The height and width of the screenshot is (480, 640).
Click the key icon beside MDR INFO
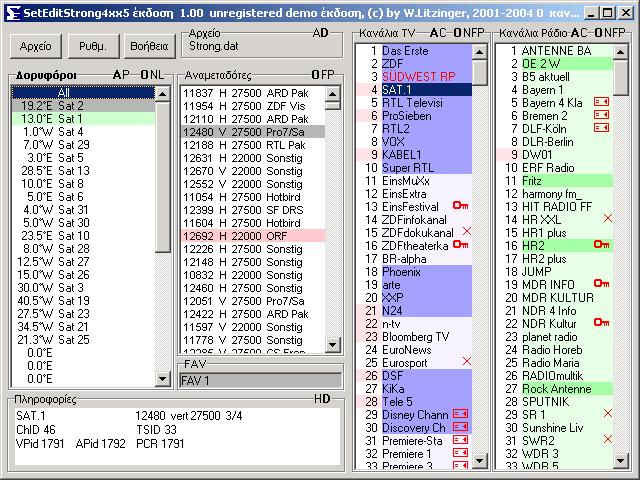point(602,283)
